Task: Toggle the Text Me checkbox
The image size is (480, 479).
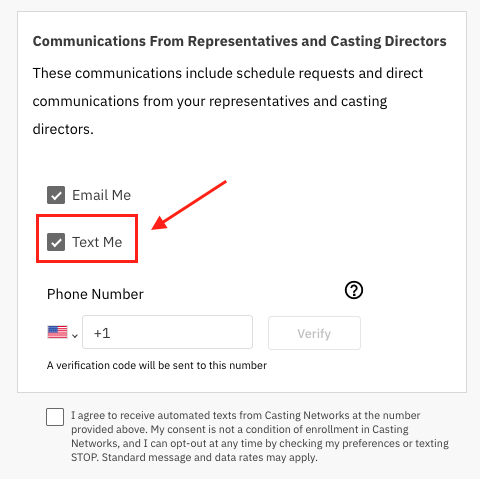Action: (x=56, y=242)
